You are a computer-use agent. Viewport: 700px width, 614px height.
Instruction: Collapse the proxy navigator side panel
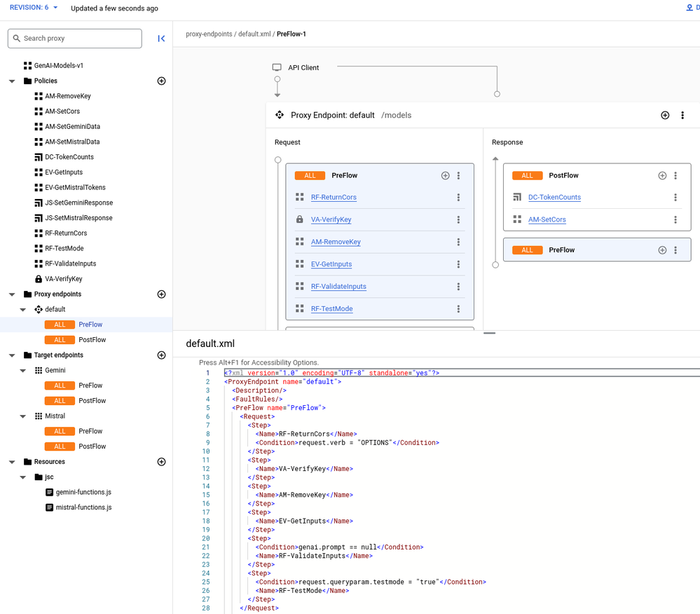tap(161, 39)
